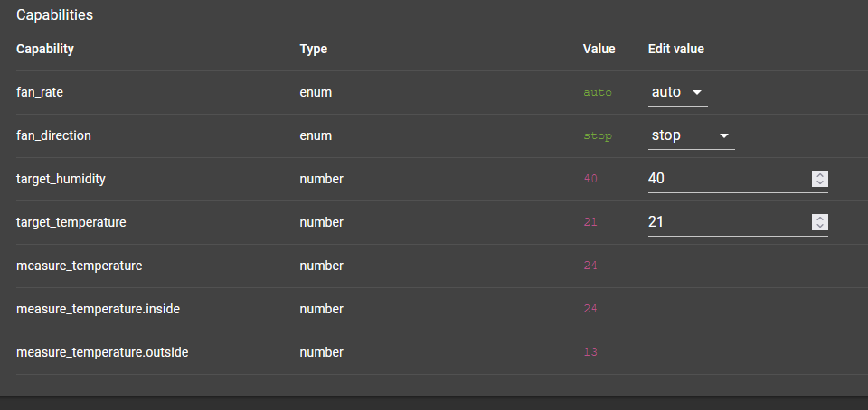The height and width of the screenshot is (410, 868).
Task: Decrease target_humidity with the down spinner arrow
Action: [820, 183]
